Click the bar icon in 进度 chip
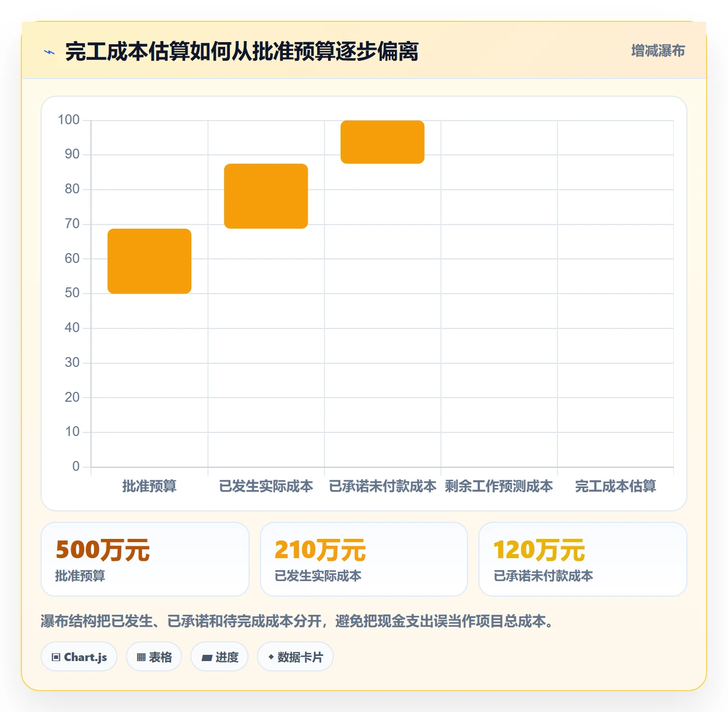 [206, 658]
